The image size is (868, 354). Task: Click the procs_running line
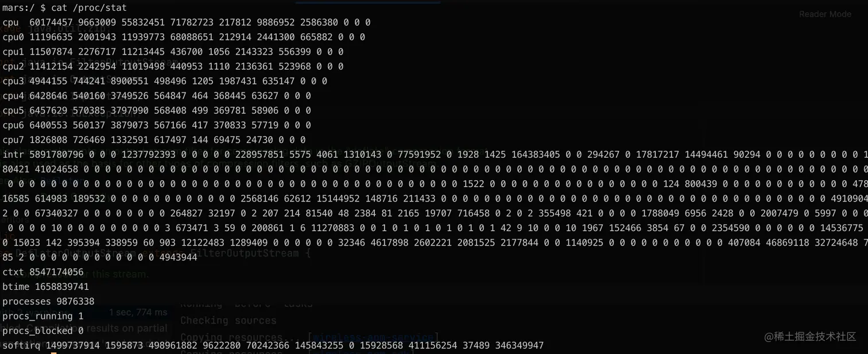[x=43, y=316]
